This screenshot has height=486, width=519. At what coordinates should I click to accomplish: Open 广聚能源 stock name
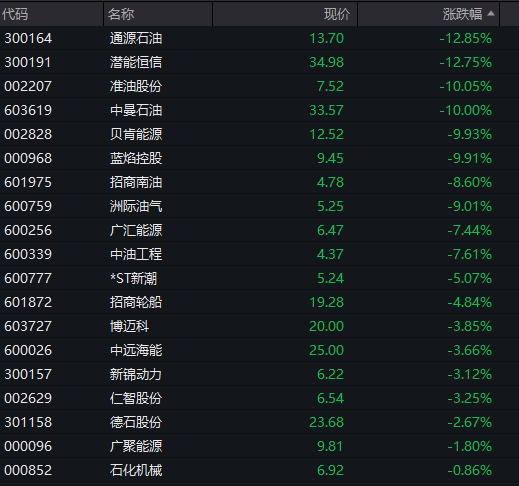(136, 446)
